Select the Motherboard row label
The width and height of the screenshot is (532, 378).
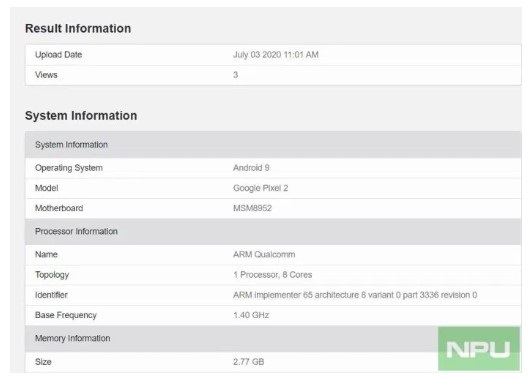coord(59,208)
